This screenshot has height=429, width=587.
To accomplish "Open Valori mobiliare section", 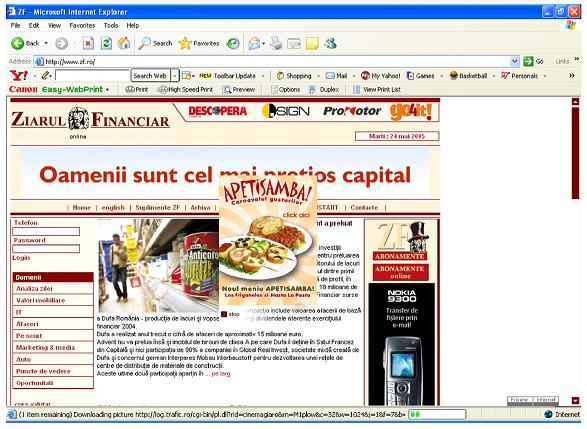I will pyautogui.click(x=53, y=300).
